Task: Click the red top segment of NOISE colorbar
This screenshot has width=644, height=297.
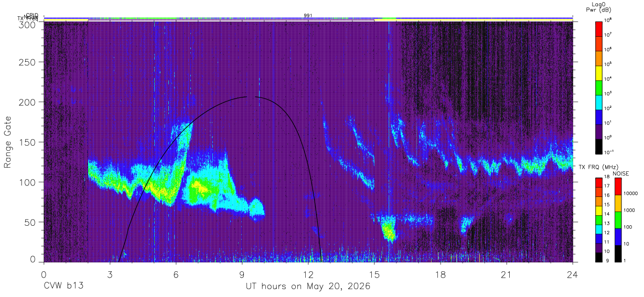Action: pos(618,187)
